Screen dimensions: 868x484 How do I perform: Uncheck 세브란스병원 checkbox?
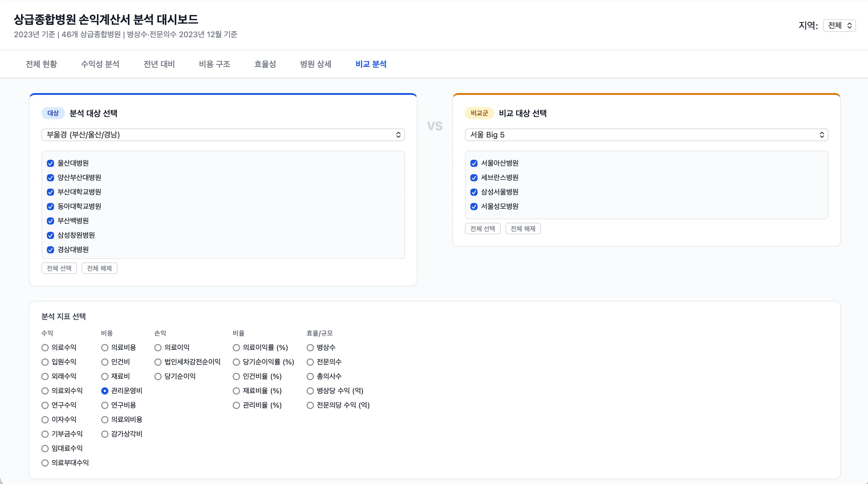tap(474, 178)
